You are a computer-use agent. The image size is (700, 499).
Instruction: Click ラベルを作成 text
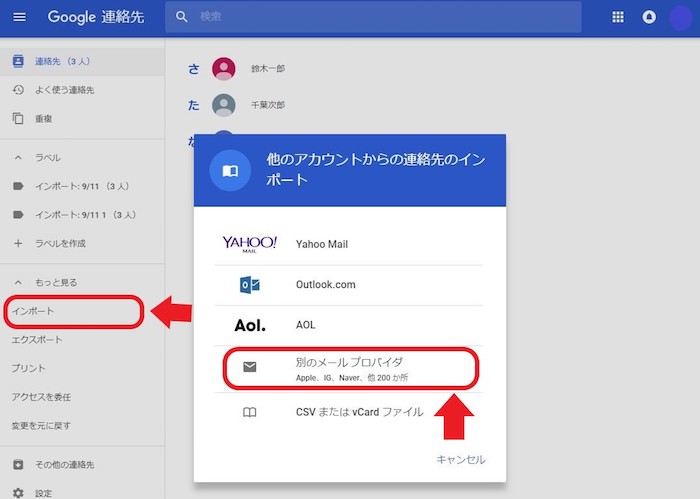tap(60, 243)
